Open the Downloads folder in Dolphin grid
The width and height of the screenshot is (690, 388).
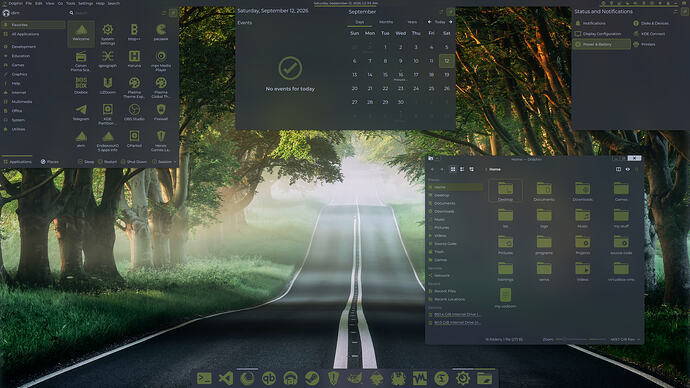[x=583, y=191]
